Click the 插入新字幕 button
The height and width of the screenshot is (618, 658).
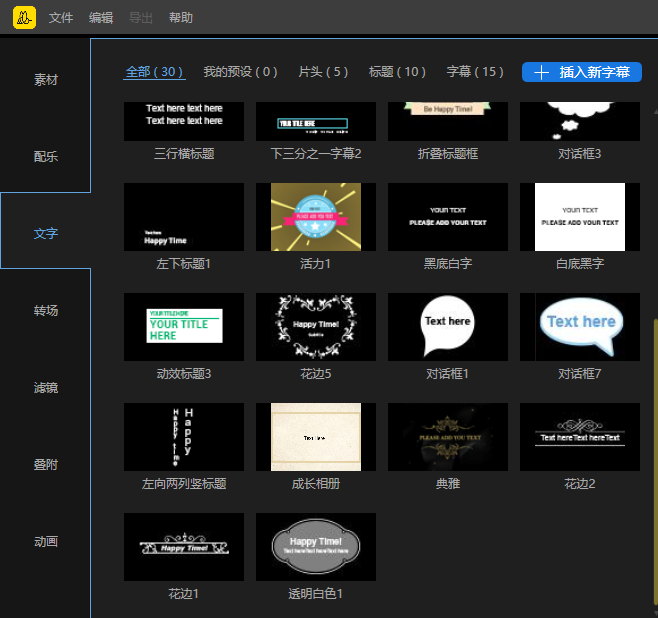click(x=581, y=72)
